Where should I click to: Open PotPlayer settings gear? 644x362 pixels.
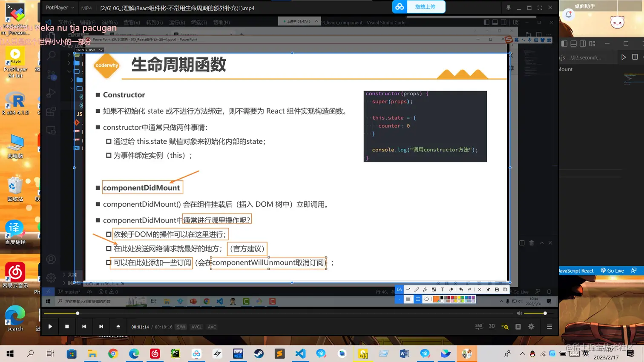[x=531, y=327]
